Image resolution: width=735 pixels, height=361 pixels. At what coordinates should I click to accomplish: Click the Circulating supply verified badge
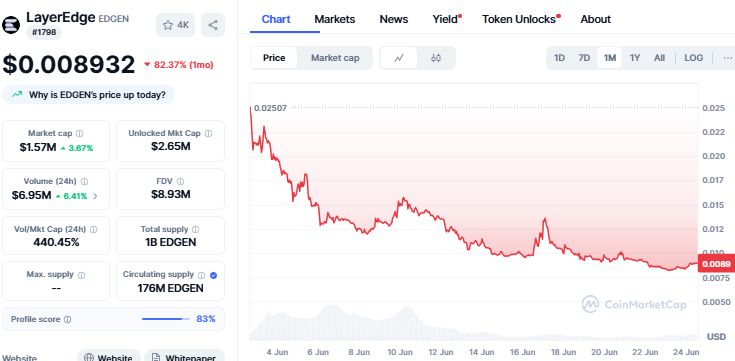tap(213, 275)
